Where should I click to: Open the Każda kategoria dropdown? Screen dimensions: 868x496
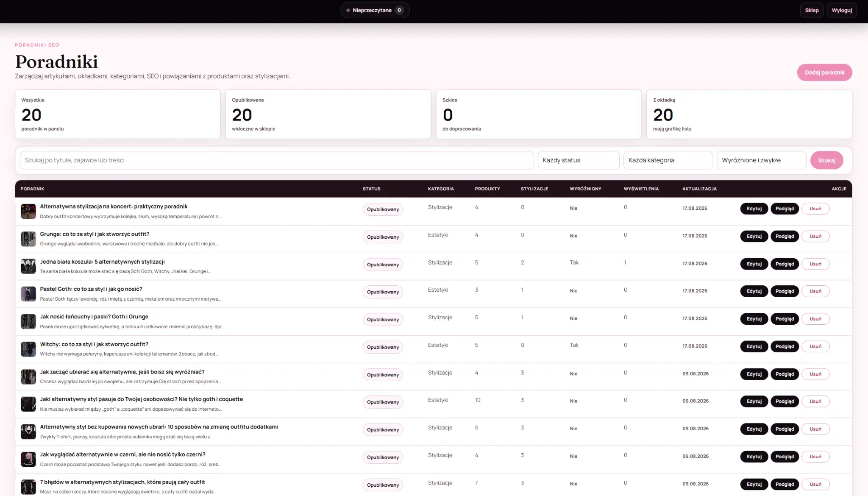pos(668,160)
